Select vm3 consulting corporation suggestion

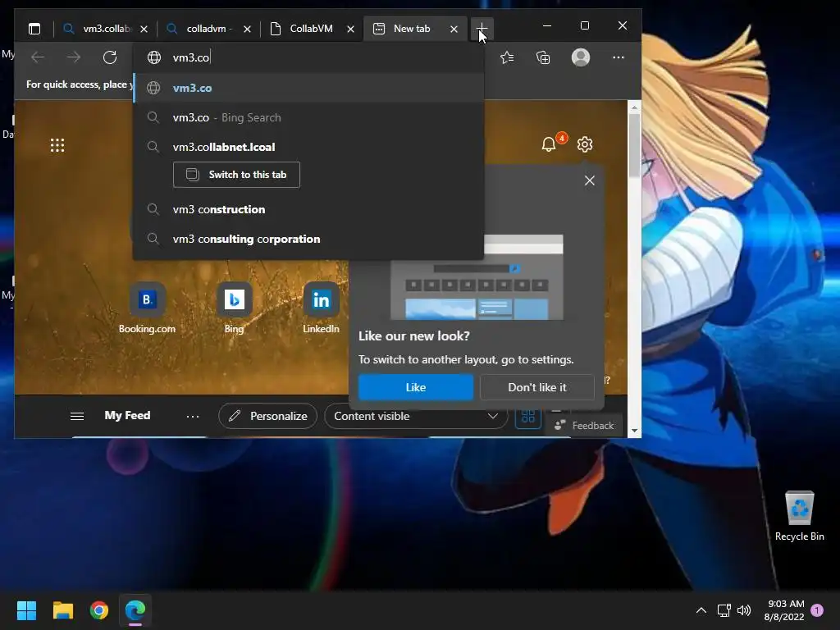(308, 239)
